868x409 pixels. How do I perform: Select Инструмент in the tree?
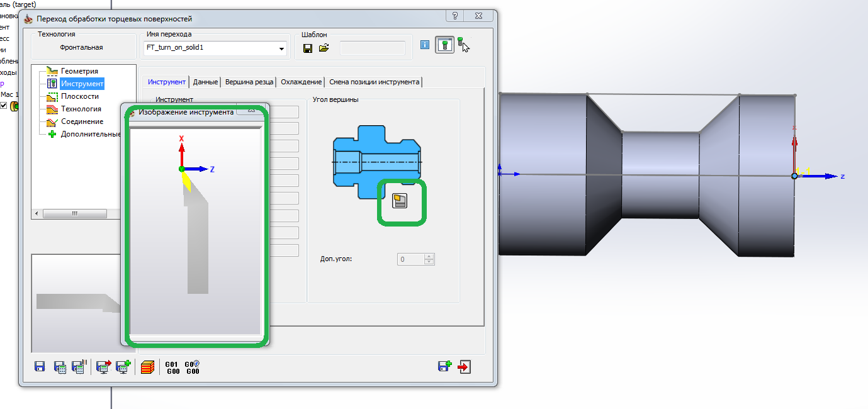pyautogui.click(x=82, y=84)
